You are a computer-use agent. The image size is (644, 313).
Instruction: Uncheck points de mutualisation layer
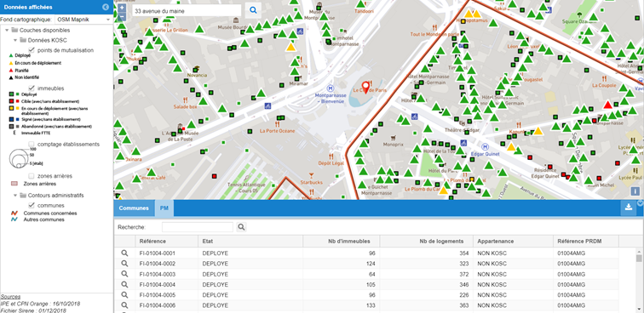32,50
